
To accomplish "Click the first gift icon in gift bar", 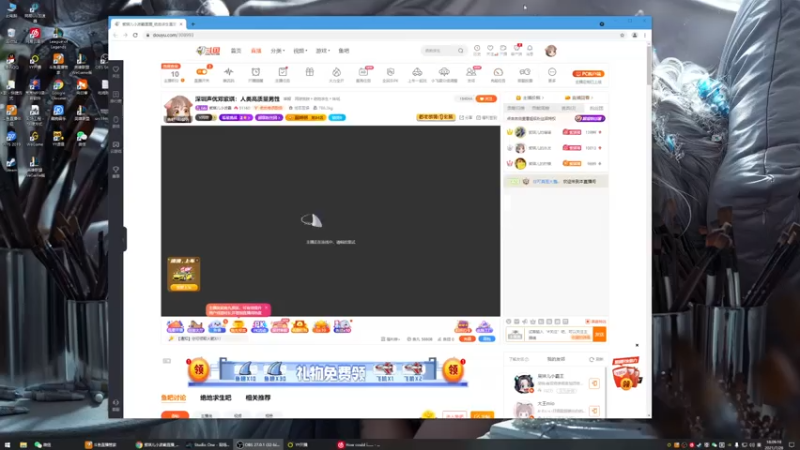I will point(175,327).
